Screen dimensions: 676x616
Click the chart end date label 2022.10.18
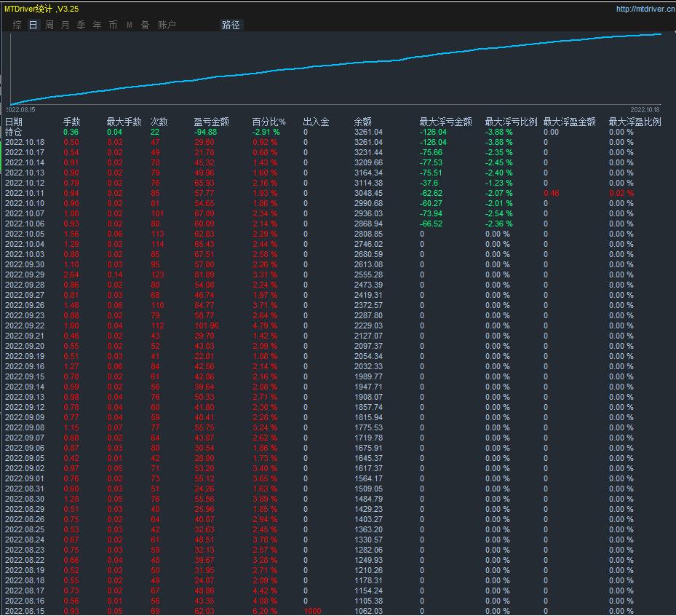click(645, 110)
